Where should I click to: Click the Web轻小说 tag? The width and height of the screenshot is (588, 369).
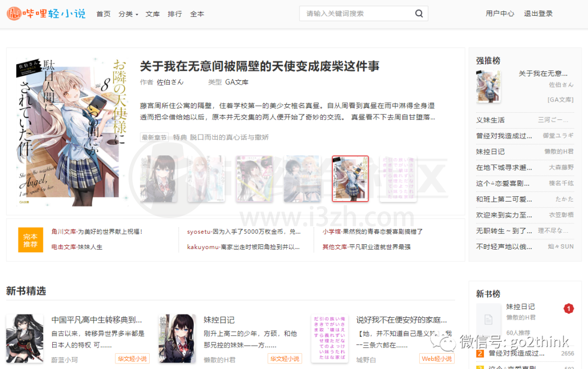pyautogui.click(x=437, y=359)
